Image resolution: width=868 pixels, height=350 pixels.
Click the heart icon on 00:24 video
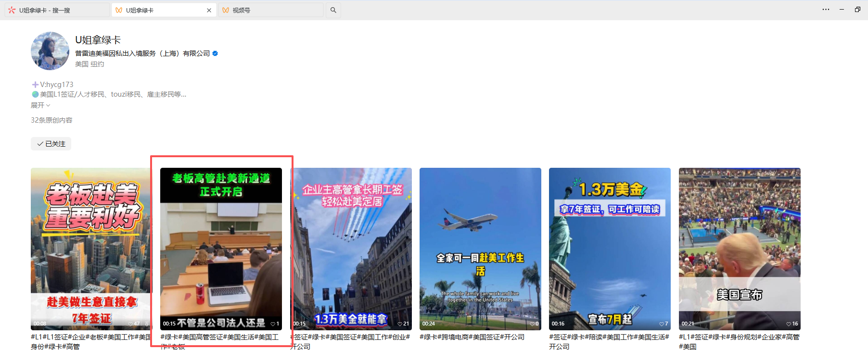click(x=532, y=324)
